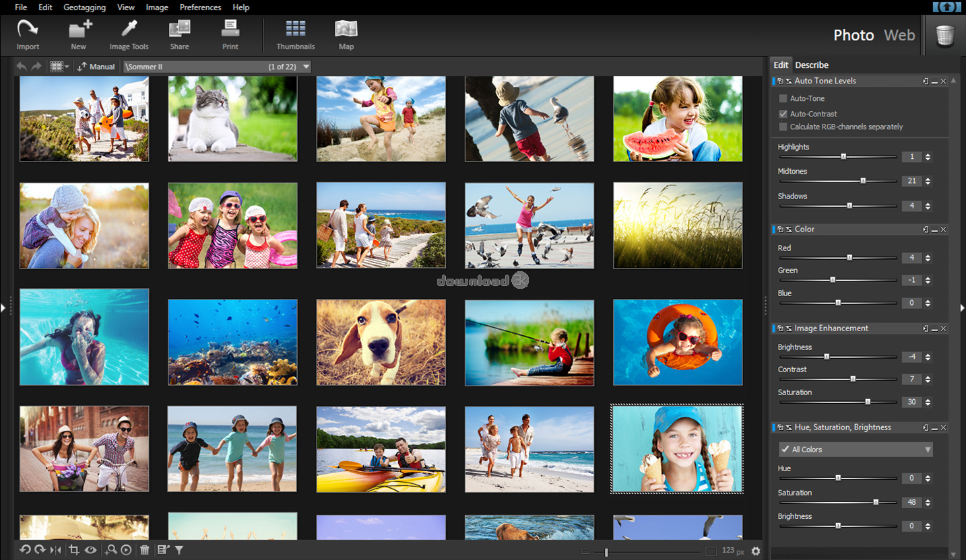This screenshot has width=966, height=560.
Task: Expand the left sidebar arrow
Action: click(3, 308)
